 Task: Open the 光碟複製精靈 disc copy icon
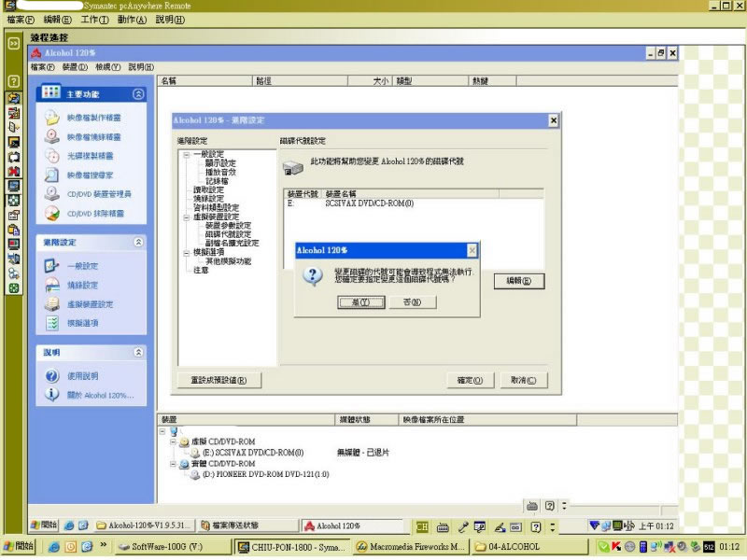(x=51, y=156)
